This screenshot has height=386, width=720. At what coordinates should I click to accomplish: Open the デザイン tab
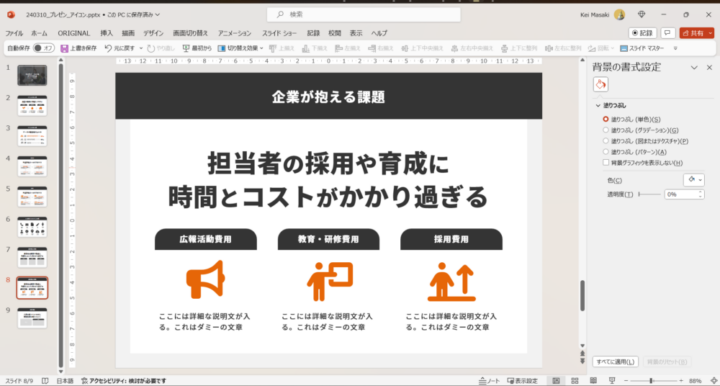pyautogui.click(x=153, y=33)
